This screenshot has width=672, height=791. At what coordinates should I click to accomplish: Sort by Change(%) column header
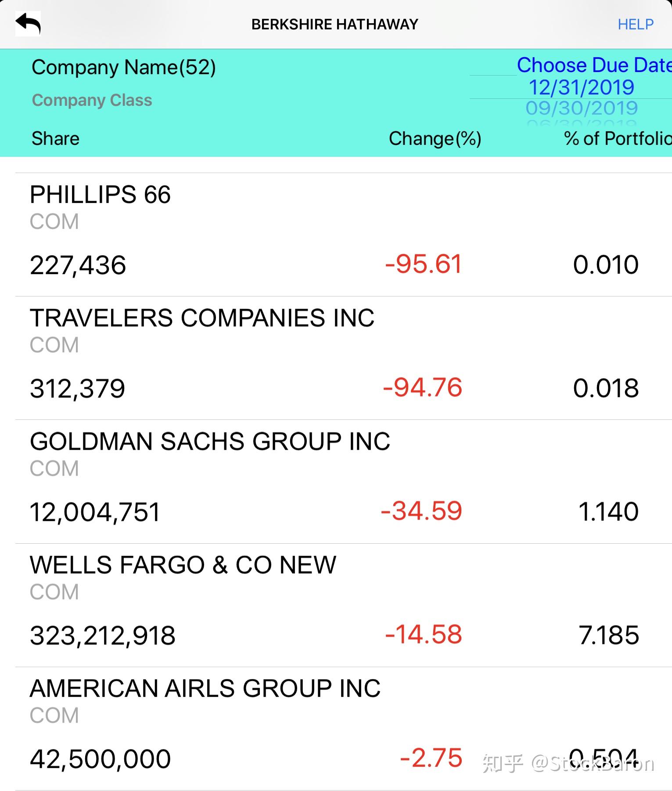point(435,139)
